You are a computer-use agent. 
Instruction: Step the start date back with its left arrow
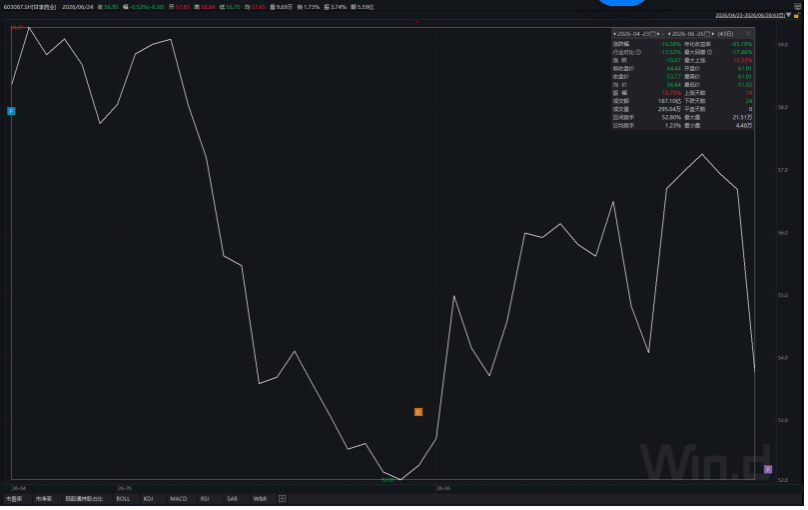(614, 33)
